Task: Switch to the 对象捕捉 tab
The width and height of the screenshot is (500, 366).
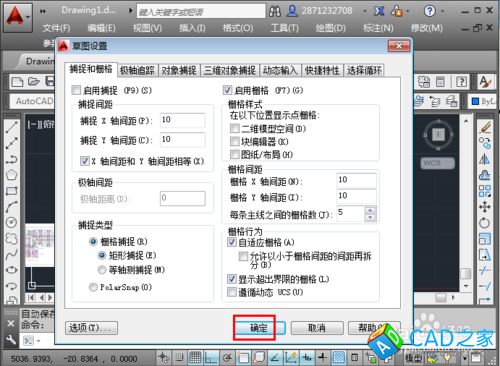Action: [179, 70]
